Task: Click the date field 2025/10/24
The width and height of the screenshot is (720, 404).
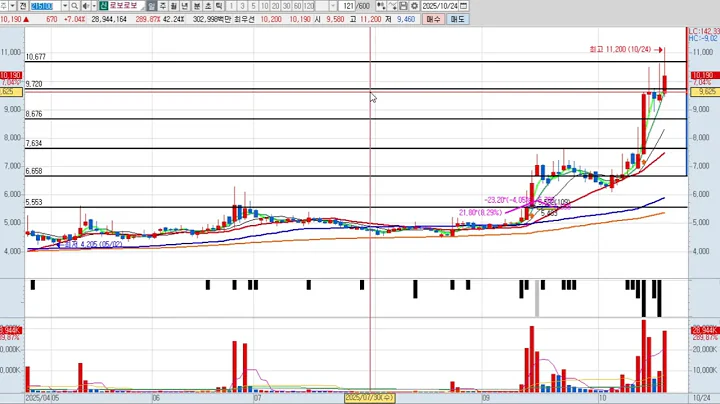Action: [x=440, y=6]
